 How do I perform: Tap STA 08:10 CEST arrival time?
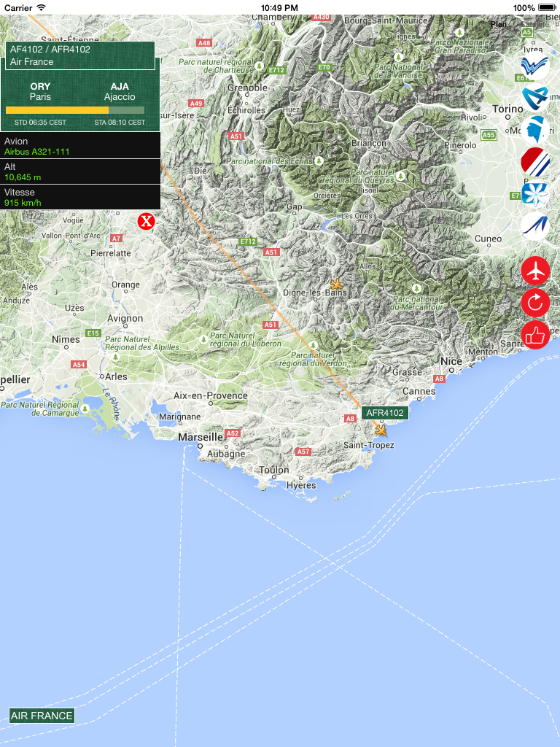[120, 123]
